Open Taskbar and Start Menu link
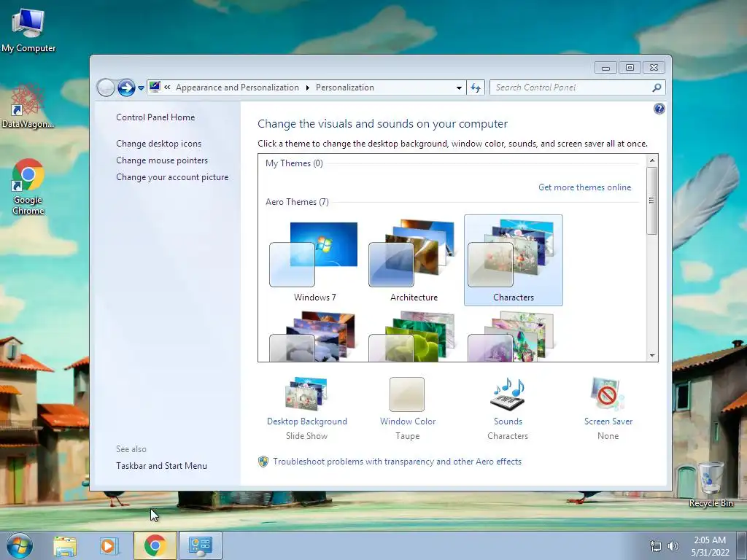This screenshot has width=747, height=560. 161,466
